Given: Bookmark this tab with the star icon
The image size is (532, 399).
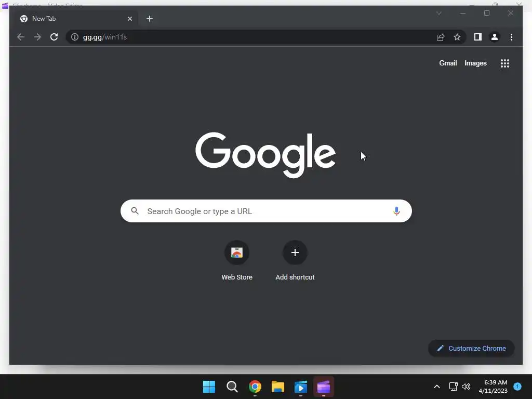Looking at the screenshot, I should point(457,37).
